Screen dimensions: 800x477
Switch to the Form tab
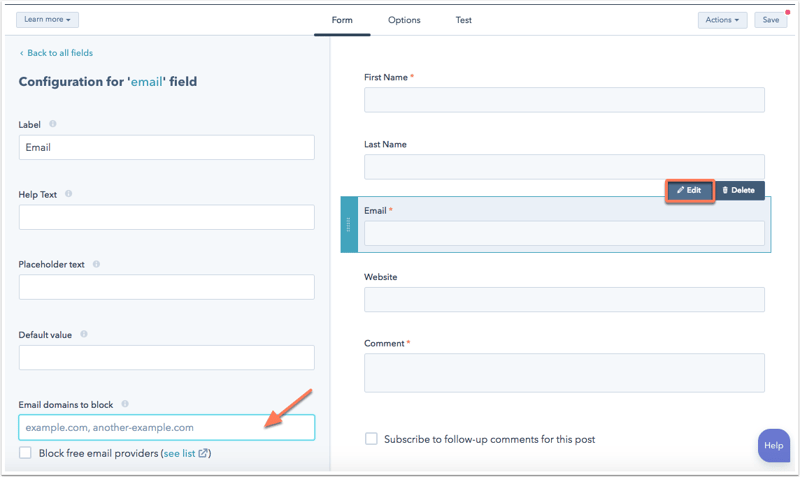pyautogui.click(x=342, y=20)
